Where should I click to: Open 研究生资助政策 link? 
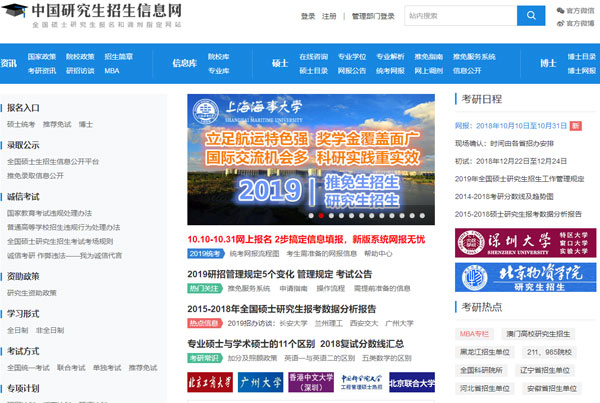click(x=32, y=293)
